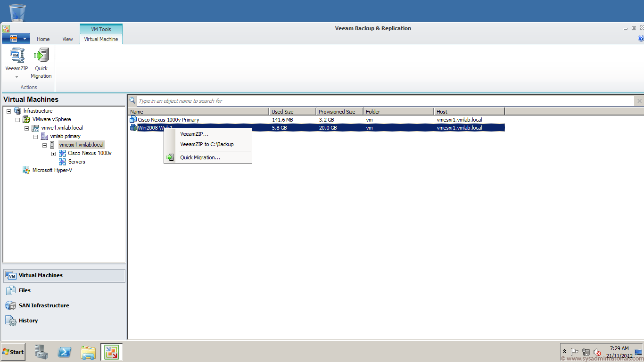The height and width of the screenshot is (362, 644).
Task: Sort list by Folder column header
Action: coord(398,112)
